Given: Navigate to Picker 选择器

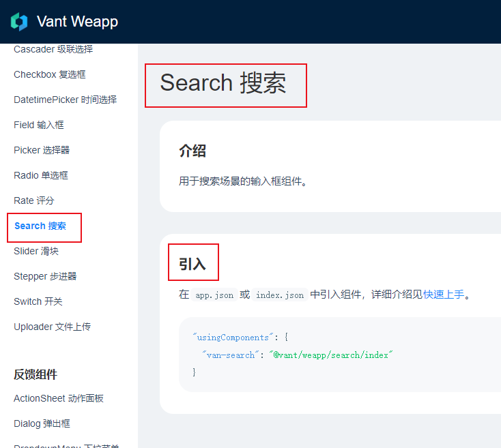Looking at the screenshot, I should pos(42,150).
